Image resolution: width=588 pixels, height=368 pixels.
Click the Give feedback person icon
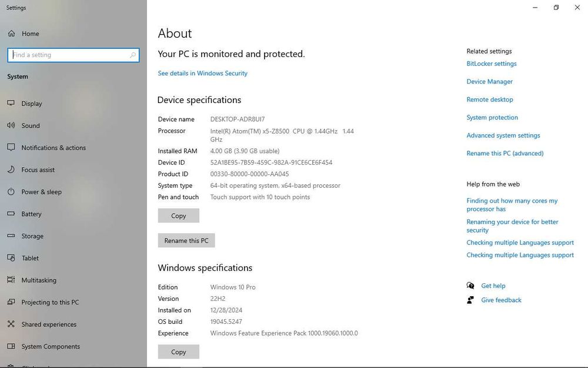point(470,300)
